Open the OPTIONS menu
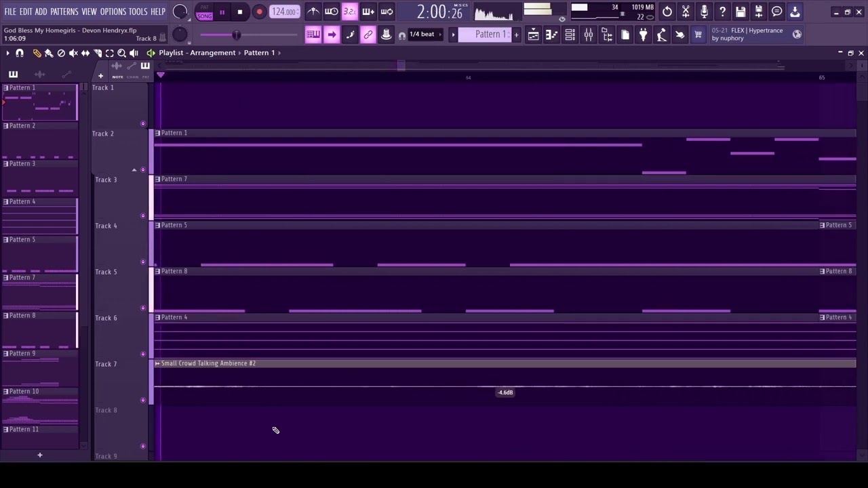The width and height of the screenshot is (868, 488). point(113,12)
